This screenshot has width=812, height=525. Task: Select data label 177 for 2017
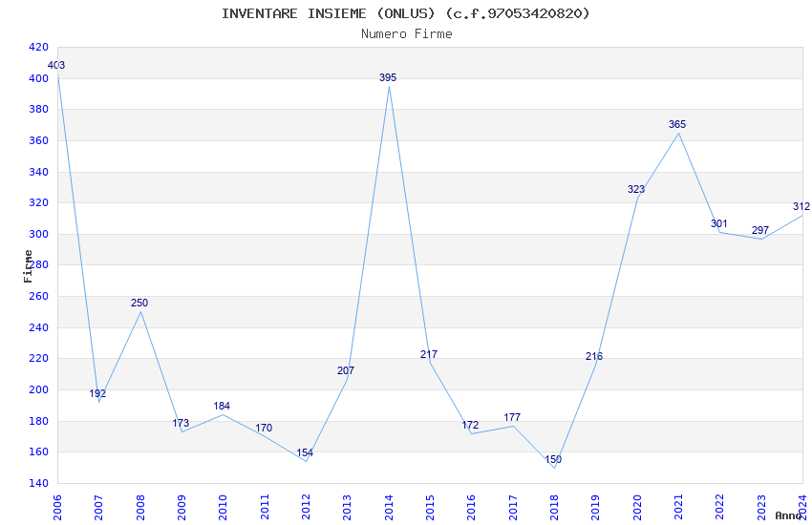click(512, 417)
